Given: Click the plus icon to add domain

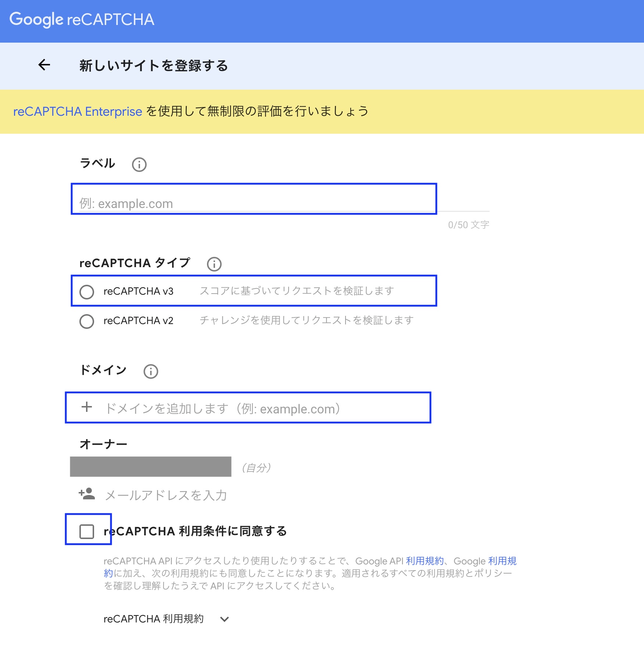Looking at the screenshot, I should (87, 407).
